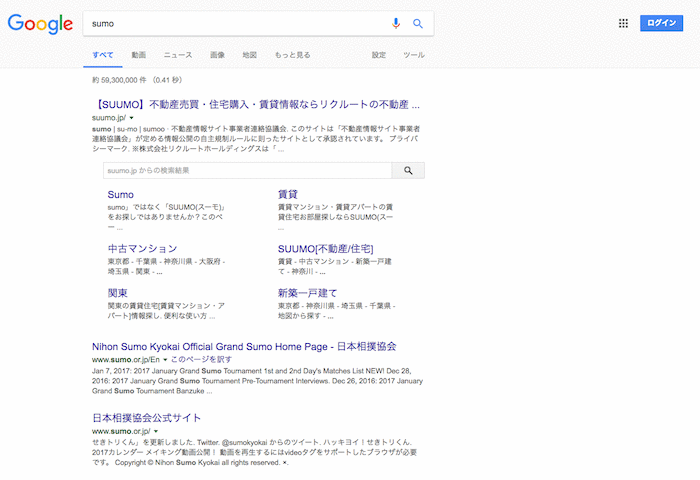Screen dimensions: 700x480
Task: Select the 画像 images tab
Action: click(217, 55)
